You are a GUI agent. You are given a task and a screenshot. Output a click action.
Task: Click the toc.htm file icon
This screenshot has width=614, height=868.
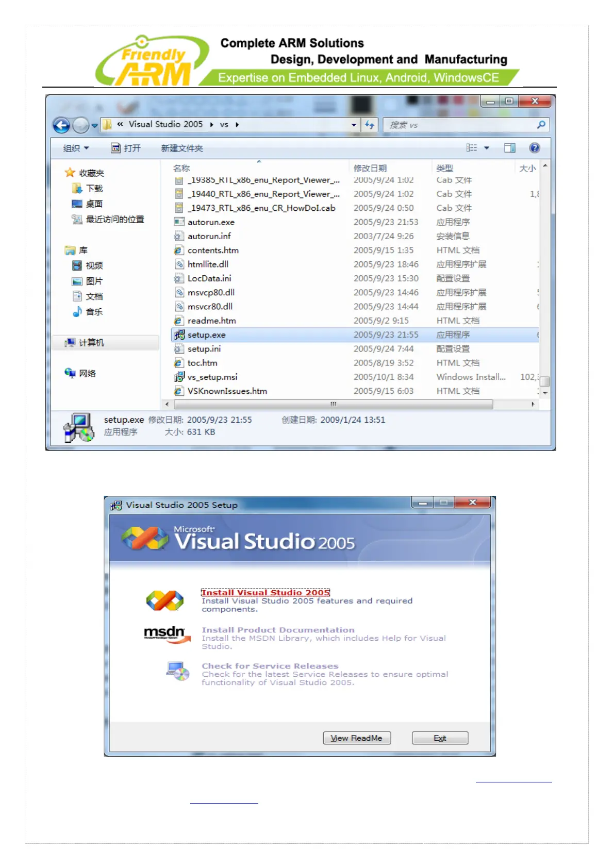pos(179,363)
